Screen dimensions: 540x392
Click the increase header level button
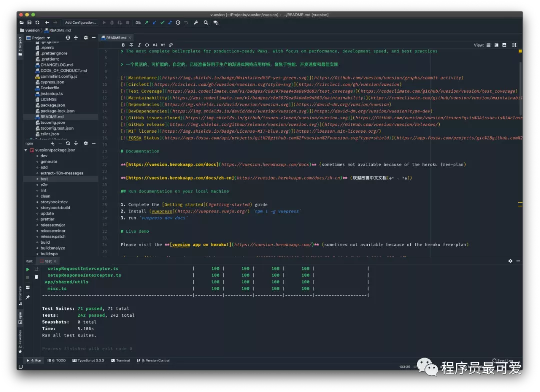click(163, 45)
